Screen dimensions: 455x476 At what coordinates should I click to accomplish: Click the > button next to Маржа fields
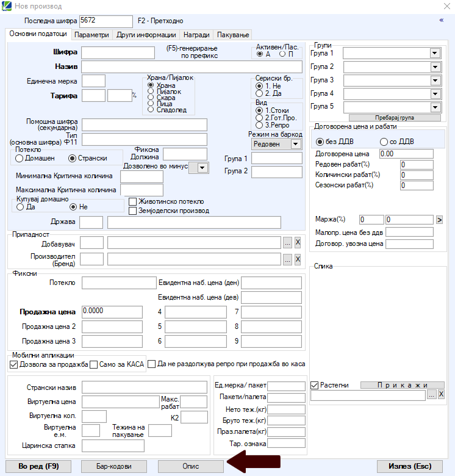tap(439, 220)
